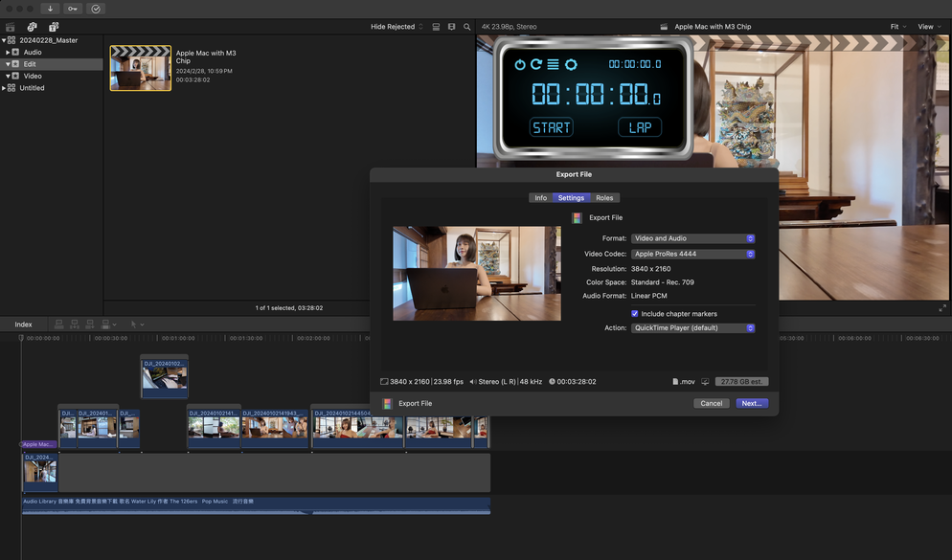Click the 27.78 GB est. file size

(x=742, y=382)
